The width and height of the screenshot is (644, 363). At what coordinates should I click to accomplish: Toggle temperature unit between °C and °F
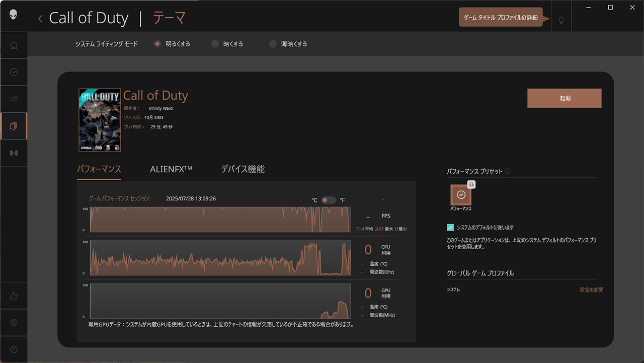(x=329, y=200)
